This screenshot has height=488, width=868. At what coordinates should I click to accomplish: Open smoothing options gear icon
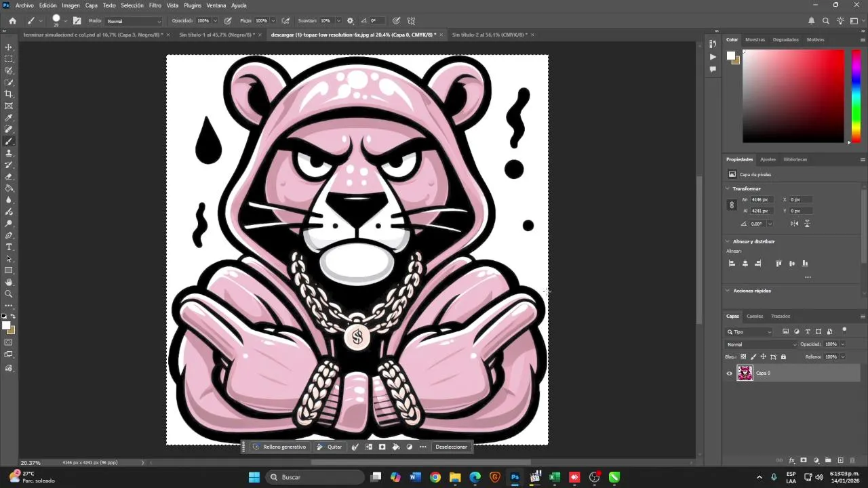pos(350,21)
